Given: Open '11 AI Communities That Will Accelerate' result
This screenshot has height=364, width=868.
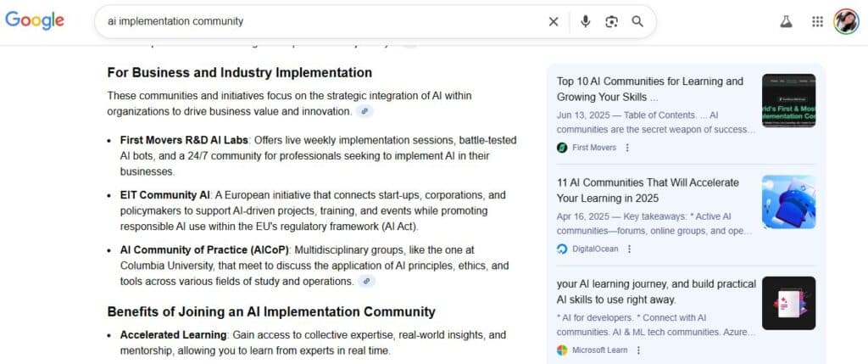Looking at the screenshot, I should click(x=648, y=190).
